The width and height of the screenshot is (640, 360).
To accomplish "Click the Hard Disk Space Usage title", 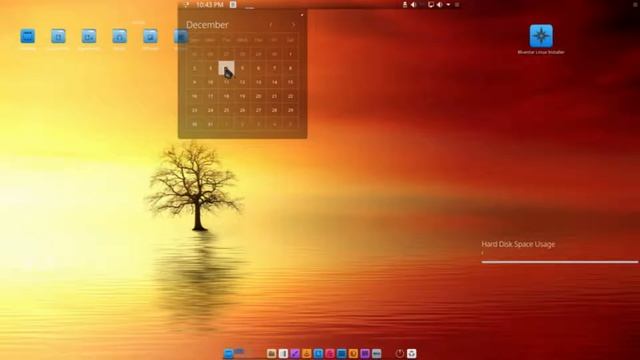I will [x=518, y=244].
